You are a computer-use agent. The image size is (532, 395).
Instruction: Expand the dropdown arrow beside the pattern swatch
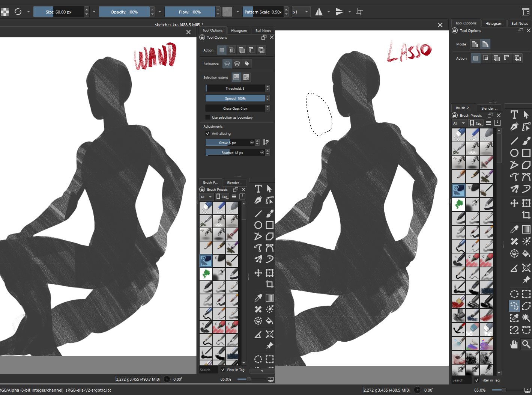(x=237, y=12)
